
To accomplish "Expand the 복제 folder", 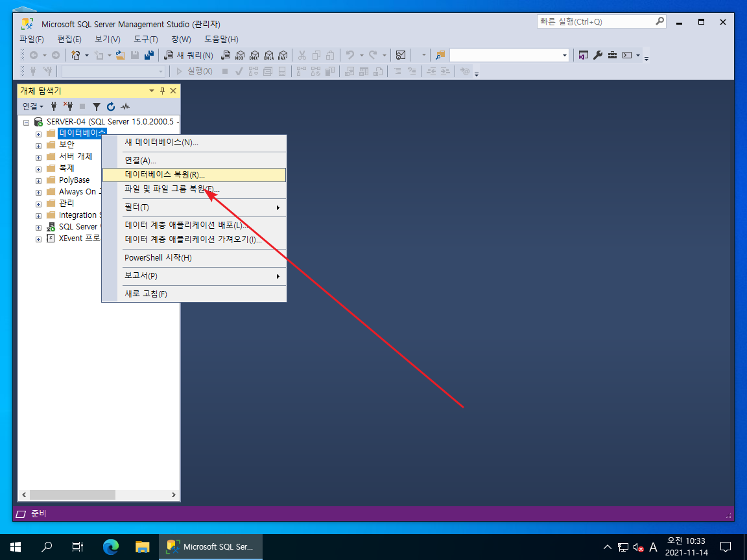I will (39, 169).
